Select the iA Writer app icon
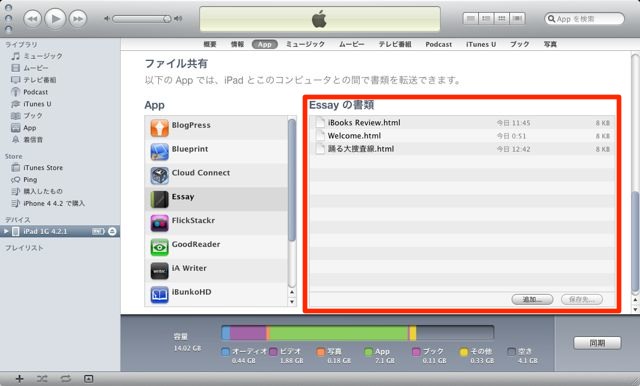Image resolution: width=640 pixels, height=386 pixels. [x=159, y=271]
